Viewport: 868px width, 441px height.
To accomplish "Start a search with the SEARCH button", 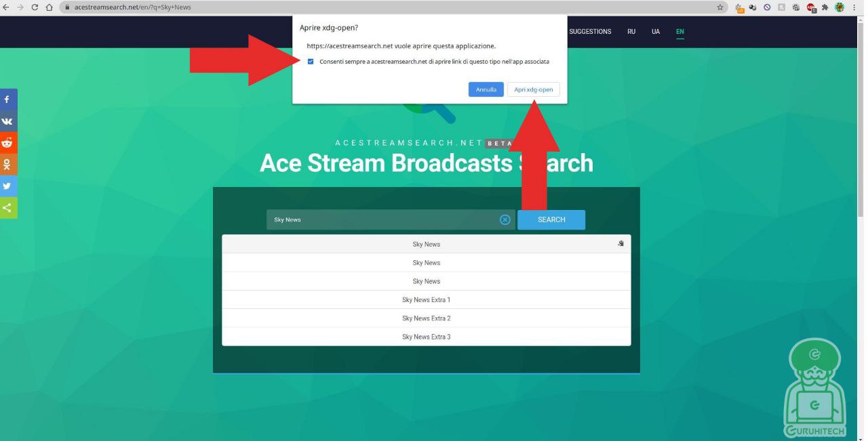I will [551, 219].
